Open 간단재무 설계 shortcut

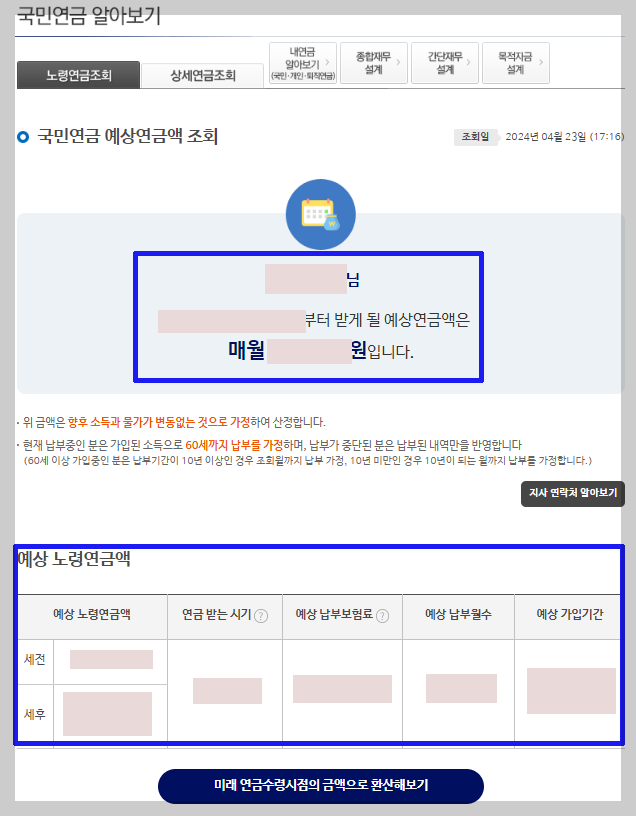coord(445,63)
